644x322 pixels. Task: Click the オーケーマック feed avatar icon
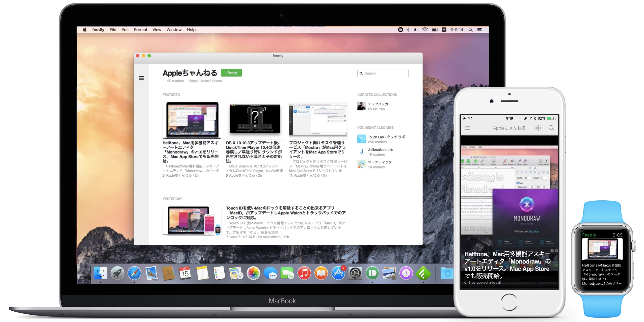pos(361,164)
